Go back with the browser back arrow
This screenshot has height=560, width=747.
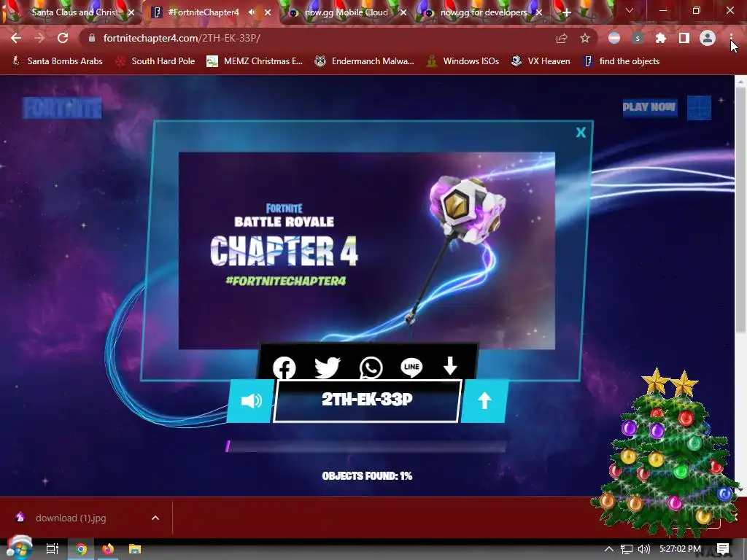click(x=16, y=38)
